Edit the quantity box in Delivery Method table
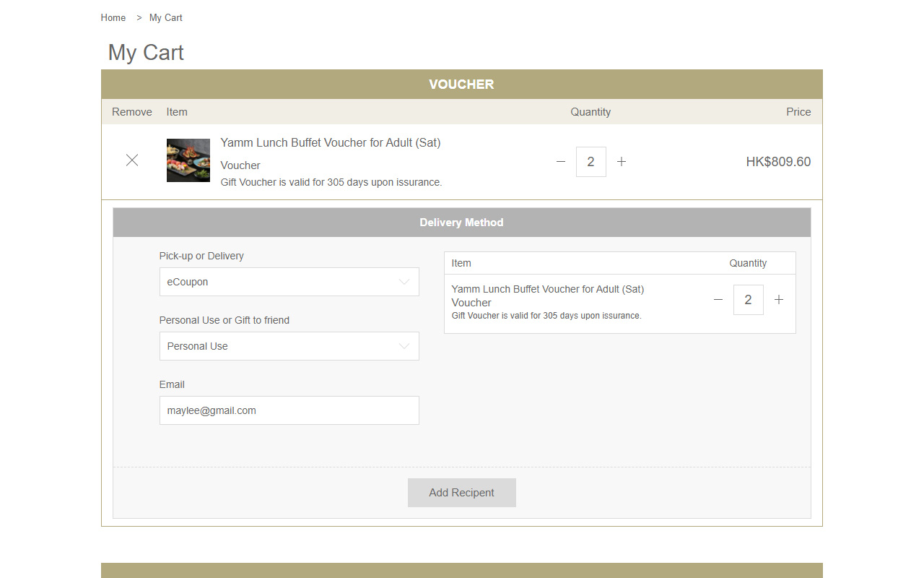 [x=749, y=300]
